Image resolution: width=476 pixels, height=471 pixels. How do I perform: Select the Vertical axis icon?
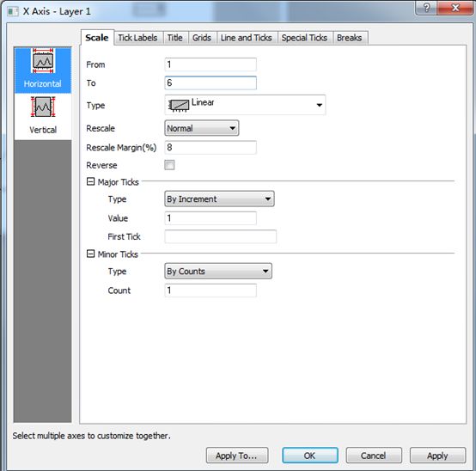point(43,107)
